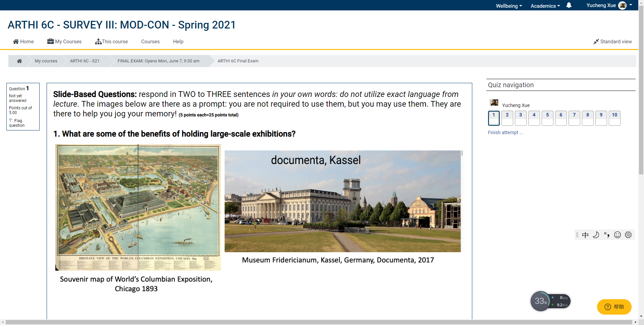Open the user menu dropdown arrow
644x325 pixels.
coord(631,5)
